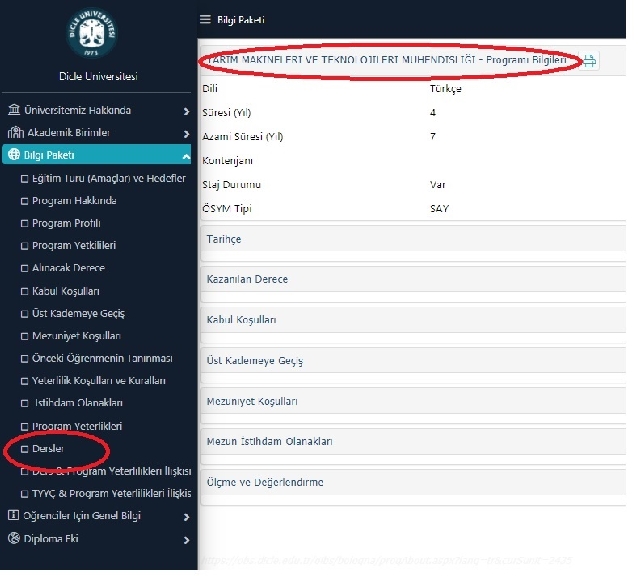Click the print icon next to Programı Bilgileri
The image size is (640, 576).
click(589, 61)
